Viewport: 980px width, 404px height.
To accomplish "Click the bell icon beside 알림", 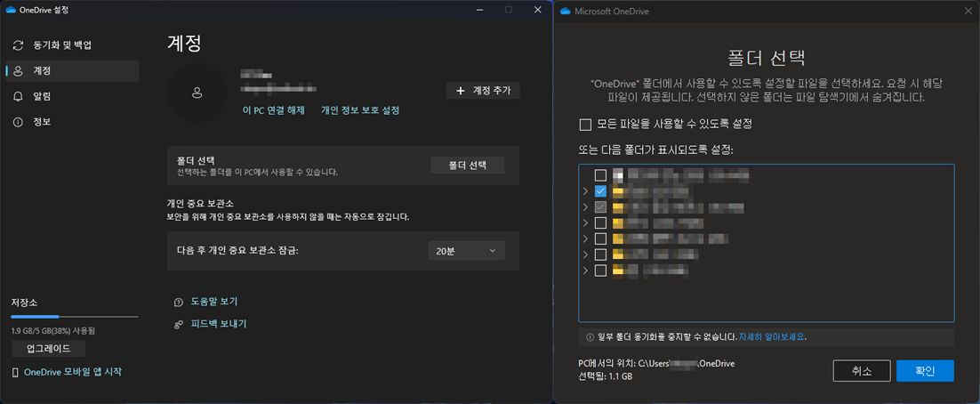I will pyautogui.click(x=18, y=96).
